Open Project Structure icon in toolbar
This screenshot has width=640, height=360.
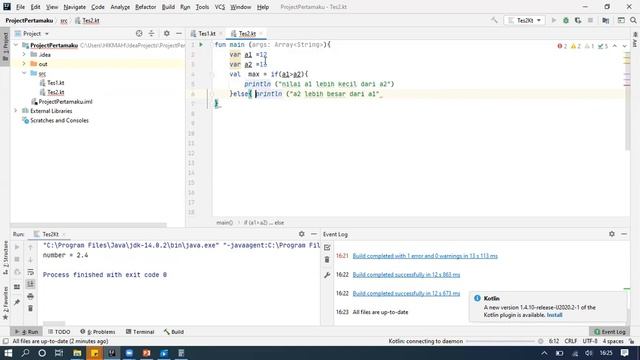click(606, 20)
